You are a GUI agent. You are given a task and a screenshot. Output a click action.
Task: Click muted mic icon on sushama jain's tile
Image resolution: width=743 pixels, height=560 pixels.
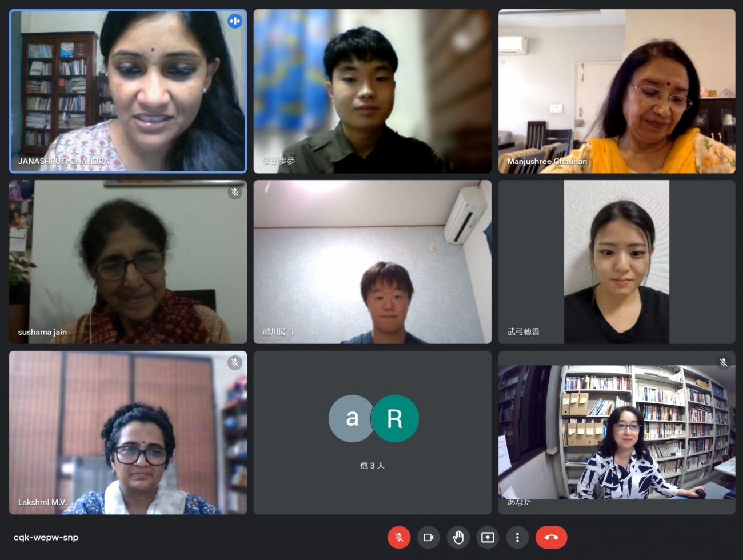[x=235, y=192]
